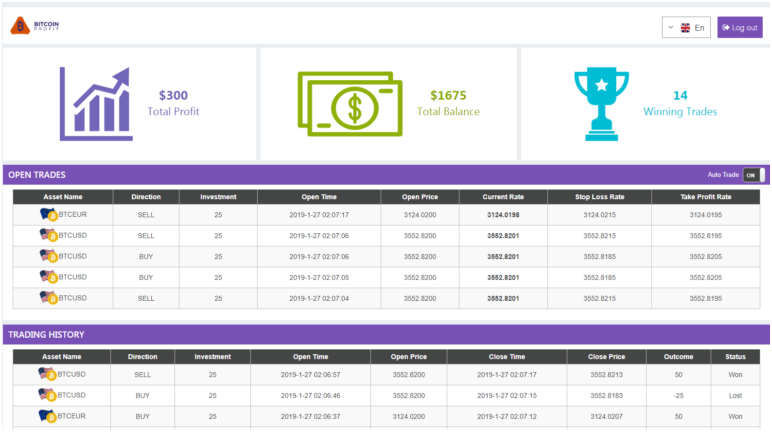Sort Open Trades by Asset Name column
This screenshot has height=432, width=772.
pos(63,197)
